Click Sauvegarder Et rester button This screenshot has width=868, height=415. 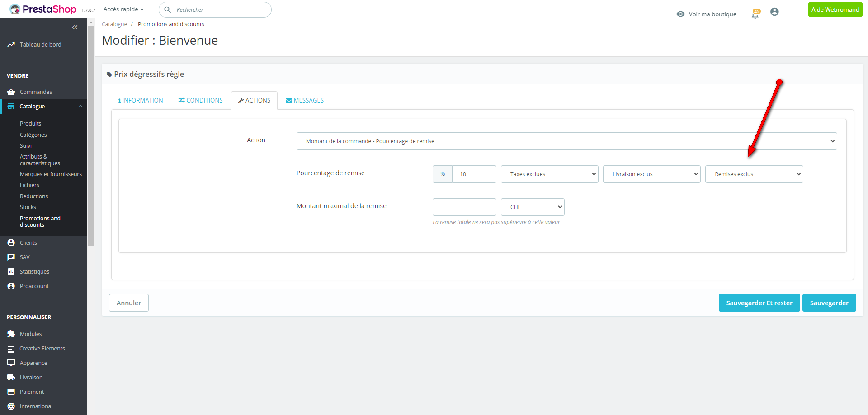click(x=759, y=303)
